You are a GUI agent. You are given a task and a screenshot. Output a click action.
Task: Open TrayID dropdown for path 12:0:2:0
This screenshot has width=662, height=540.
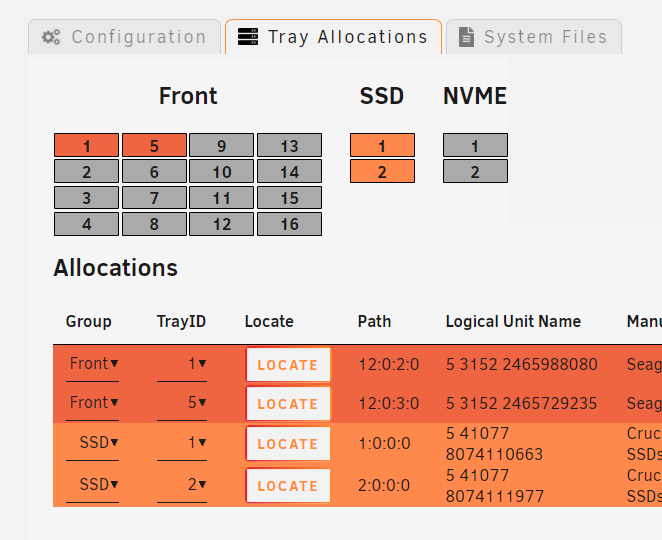click(x=182, y=364)
